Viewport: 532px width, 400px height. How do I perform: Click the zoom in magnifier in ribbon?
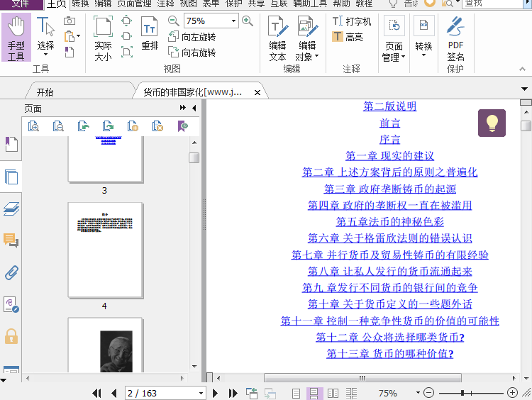(x=248, y=21)
